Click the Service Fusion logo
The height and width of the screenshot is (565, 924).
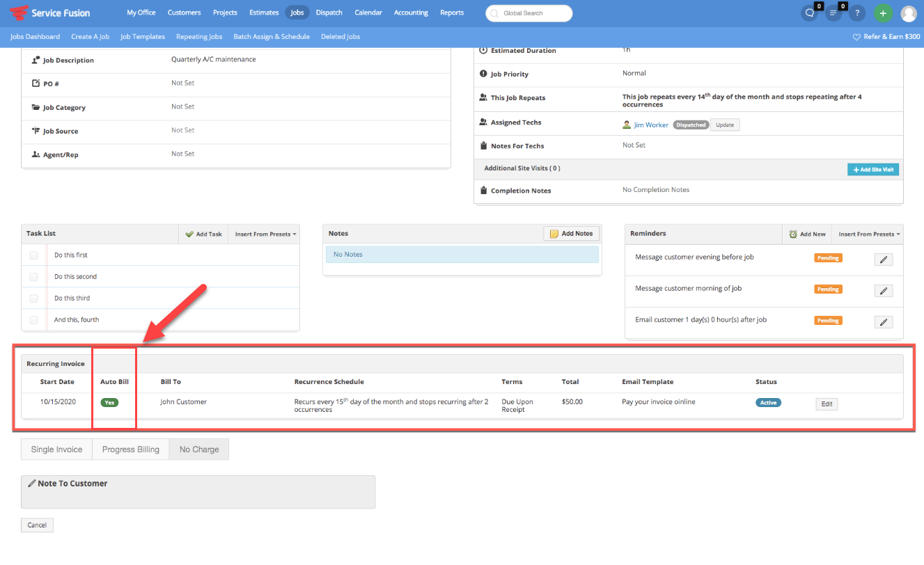point(50,13)
